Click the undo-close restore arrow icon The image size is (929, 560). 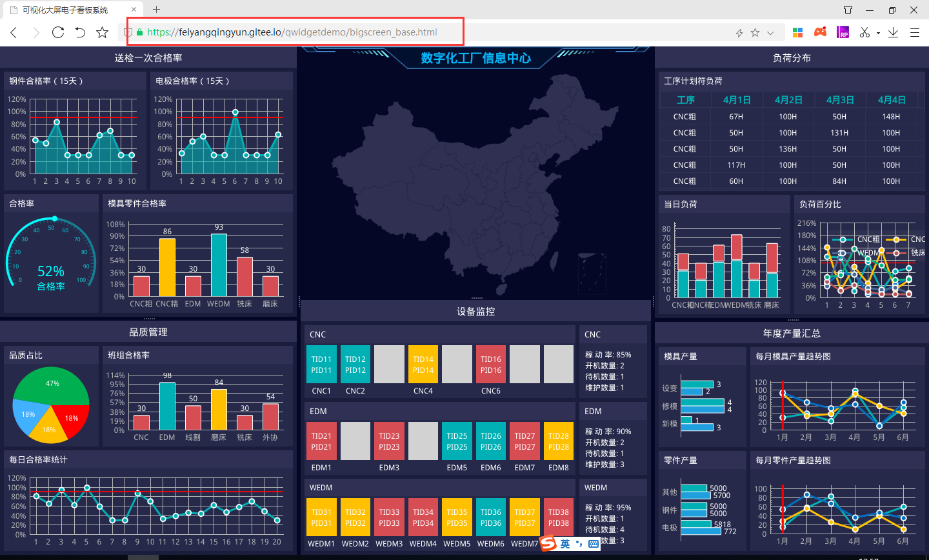point(80,32)
